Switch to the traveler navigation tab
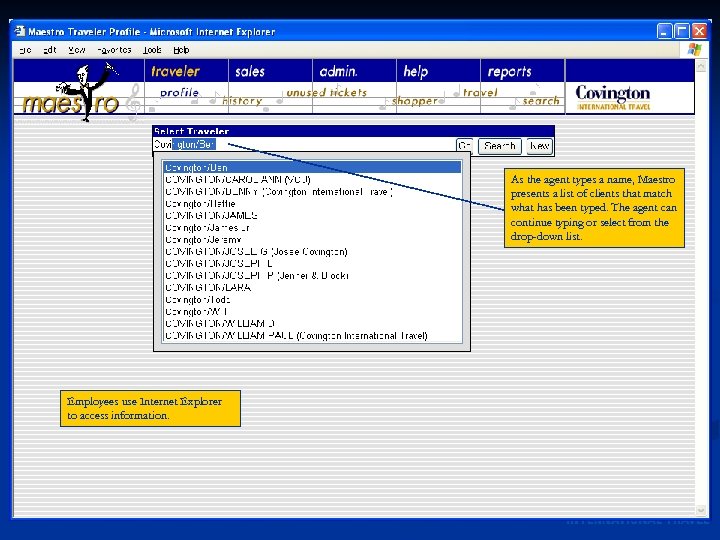The image size is (720, 540). coord(175,71)
